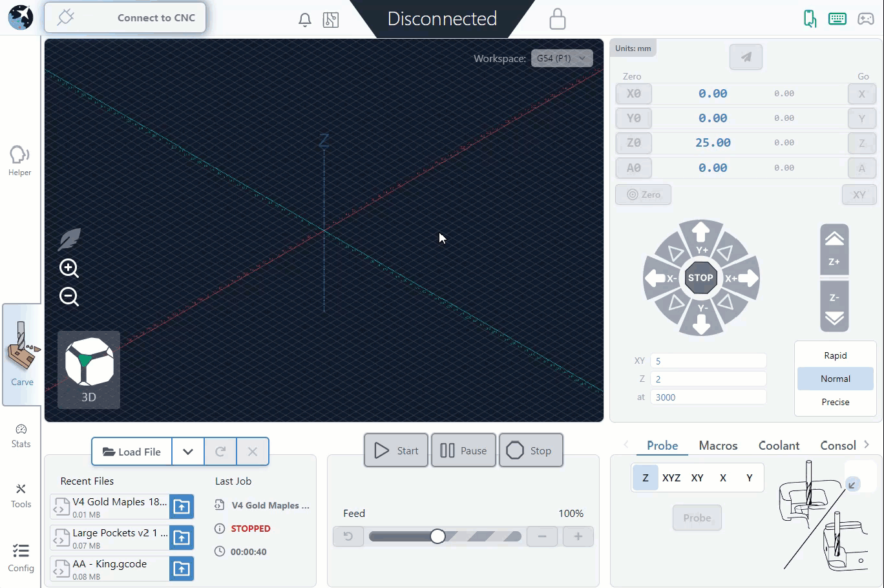Click the feed rate slider handle
The image size is (884, 588).
tap(437, 536)
